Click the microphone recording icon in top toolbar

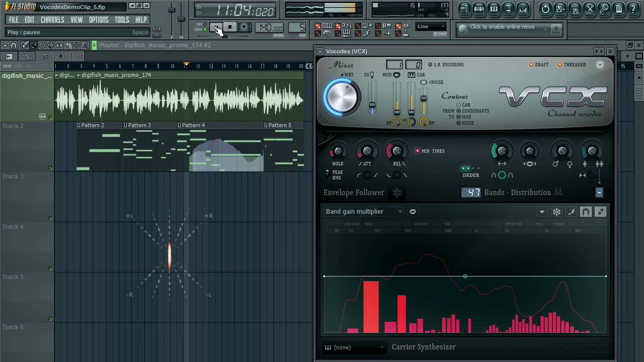[x=604, y=9]
